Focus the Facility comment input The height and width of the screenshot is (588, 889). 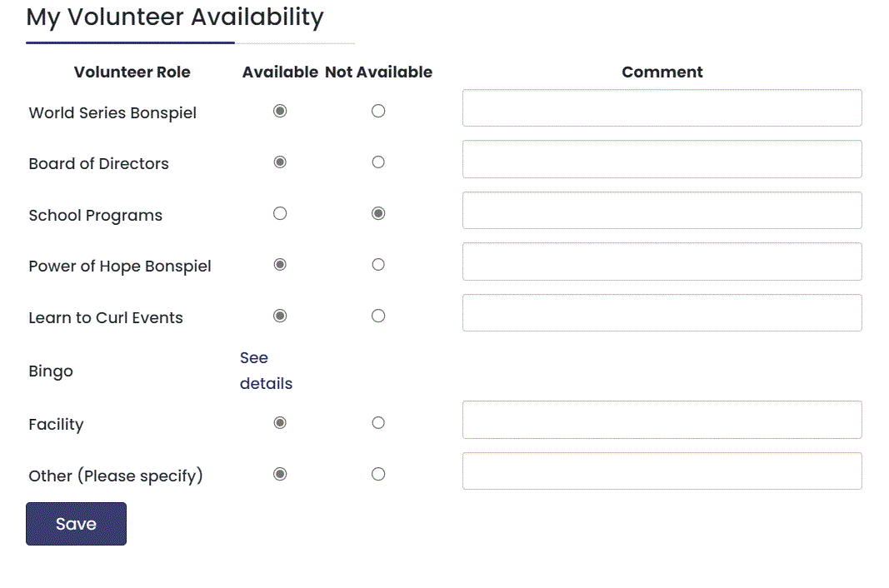[662, 420]
